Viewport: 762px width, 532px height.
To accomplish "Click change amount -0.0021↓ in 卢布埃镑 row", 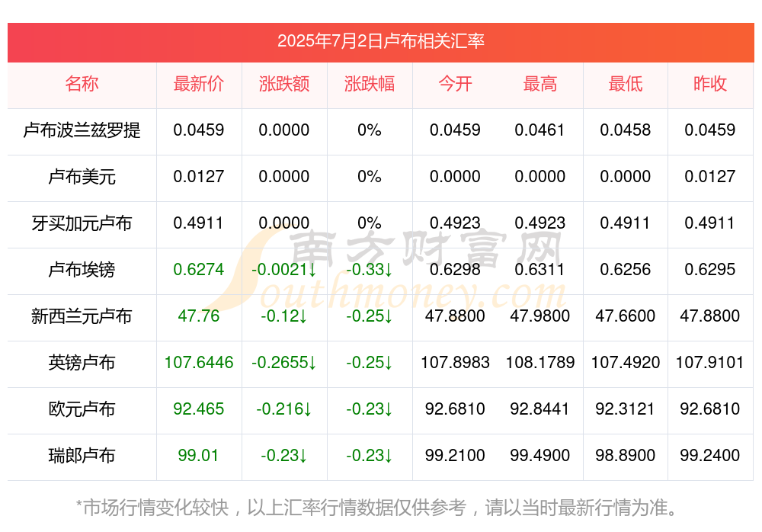I will (283, 269).
